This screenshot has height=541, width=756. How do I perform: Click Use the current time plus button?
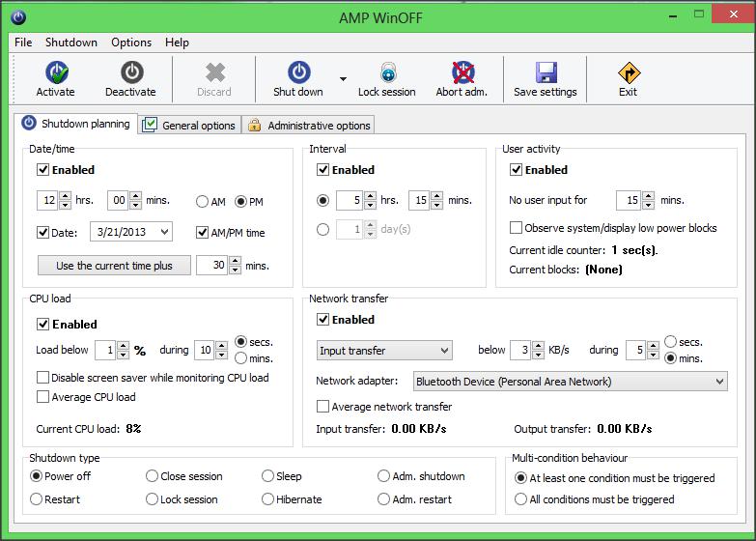[x=114, y=266]
